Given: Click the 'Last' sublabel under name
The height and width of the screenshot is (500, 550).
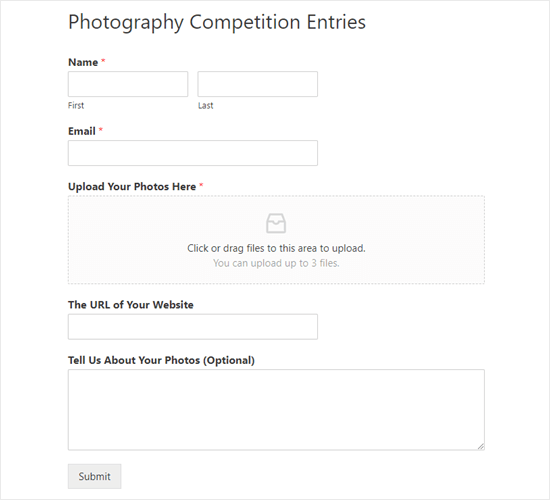Looking at the screenshot, I should click(206, 105).
